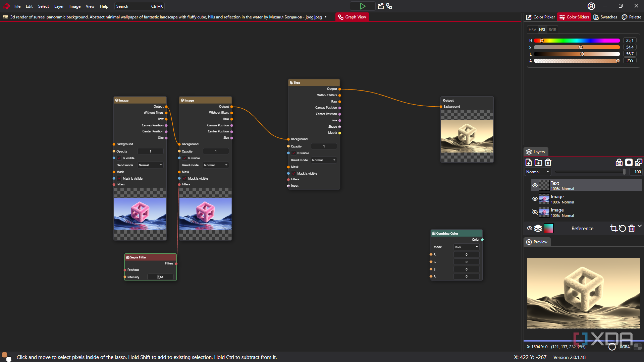The image size is (644, 362).
Task: Click the Color output pin of Combine Color
Action: point(482,240)
